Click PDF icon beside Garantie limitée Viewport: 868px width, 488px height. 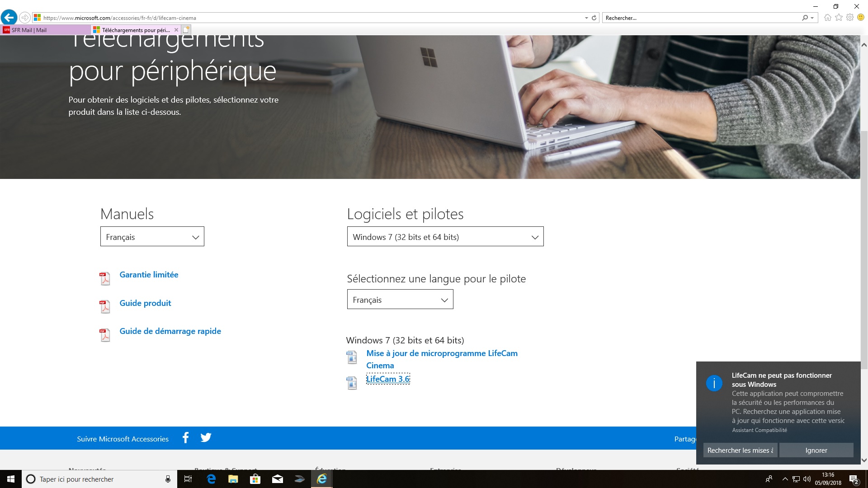[x=105, y=279]
